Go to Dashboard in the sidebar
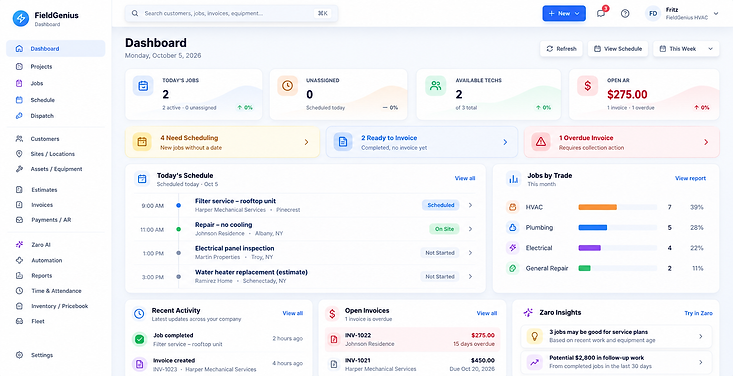The width and height of the screenshot is (733, 376). [x=56, y=49]
